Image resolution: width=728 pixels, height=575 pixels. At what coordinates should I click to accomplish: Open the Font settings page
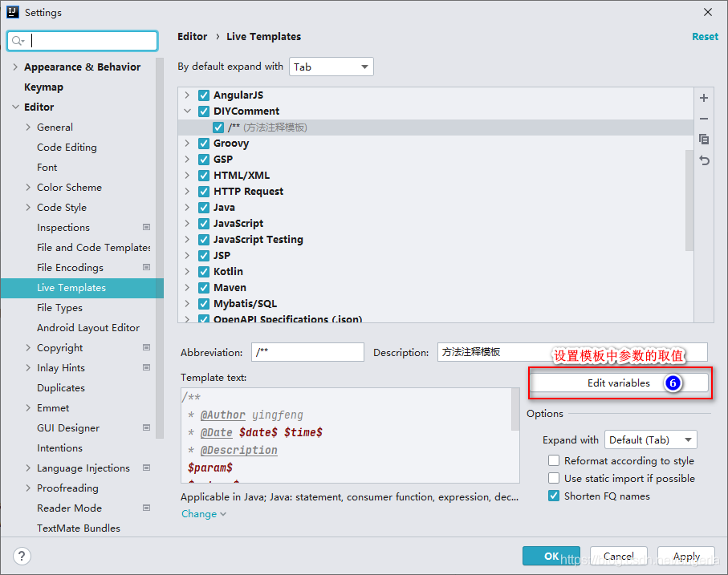(x=47, y=168)
